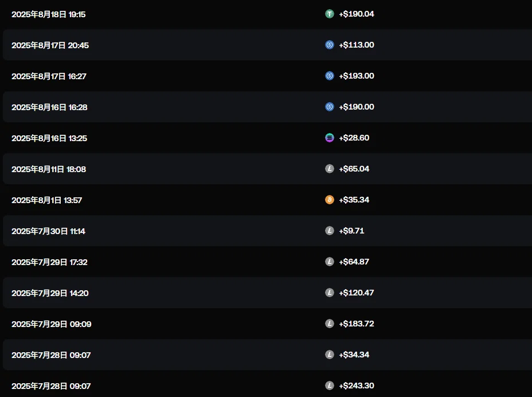Click the Tether icon beside +$190.04
This screenshot has height=397, width=532.
coord(329,14)
